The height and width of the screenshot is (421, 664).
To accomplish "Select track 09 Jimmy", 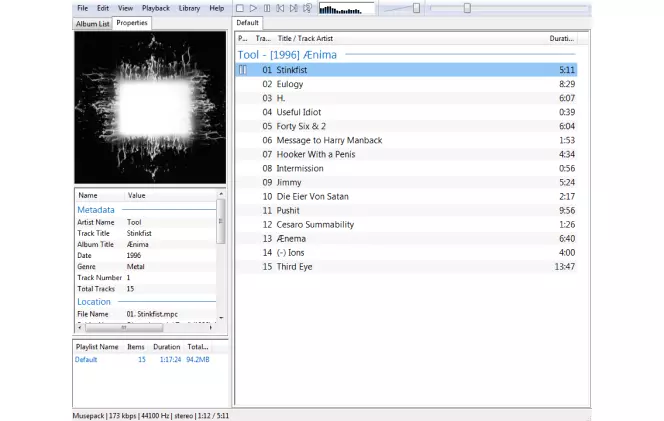I will [x=406, y=182].
